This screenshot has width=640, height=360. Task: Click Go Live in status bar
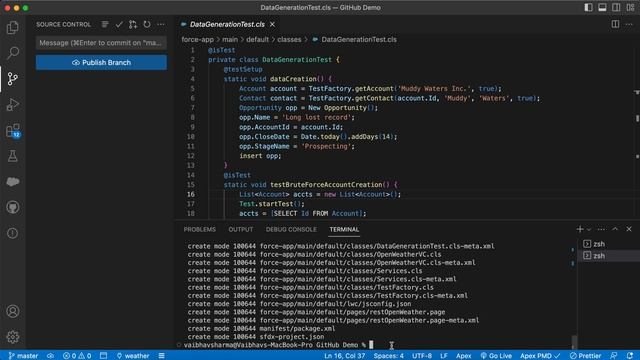coord(496,356)
